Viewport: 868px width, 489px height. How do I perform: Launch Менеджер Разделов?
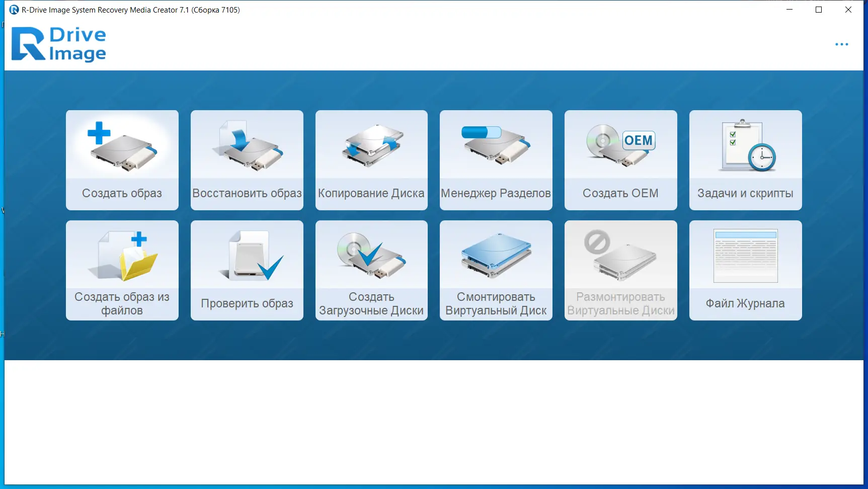pos(496,160)
